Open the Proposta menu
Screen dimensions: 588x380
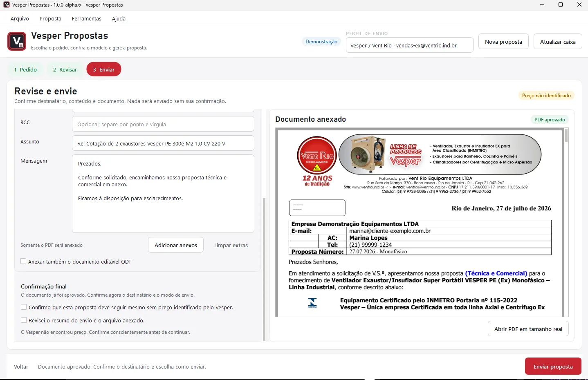[50, 18]
